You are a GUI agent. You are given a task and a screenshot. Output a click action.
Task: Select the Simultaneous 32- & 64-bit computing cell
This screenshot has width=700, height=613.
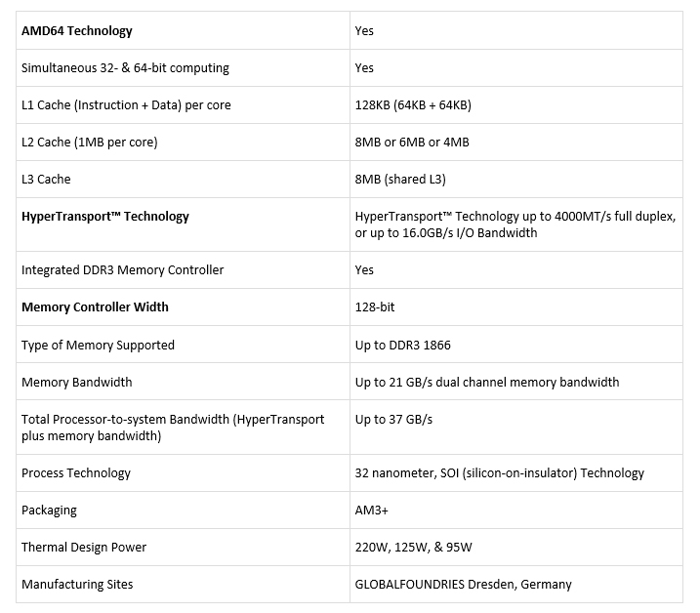125,67
